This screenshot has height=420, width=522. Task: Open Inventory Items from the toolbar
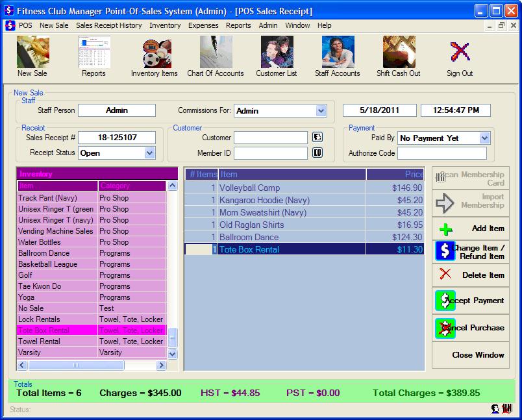[x=154, y=53]
